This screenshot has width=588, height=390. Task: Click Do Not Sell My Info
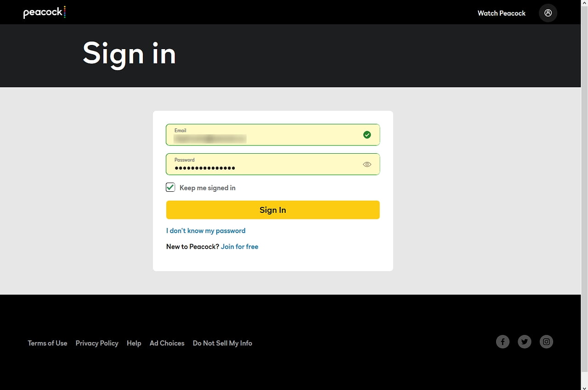point(222,343)
